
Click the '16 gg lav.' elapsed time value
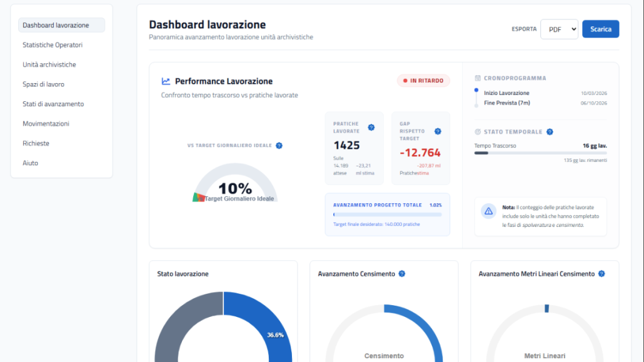(x=595, y=146)
